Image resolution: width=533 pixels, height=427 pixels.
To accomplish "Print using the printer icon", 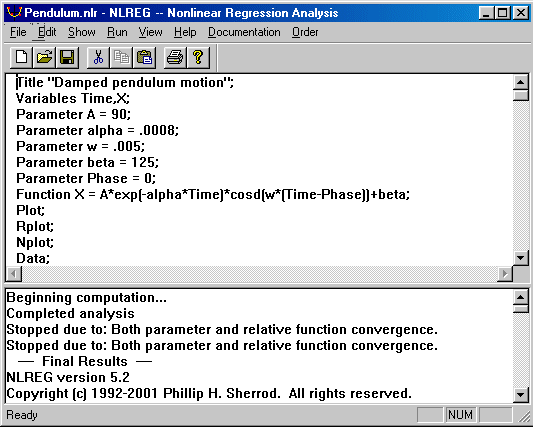I will [x=175, y=57].
